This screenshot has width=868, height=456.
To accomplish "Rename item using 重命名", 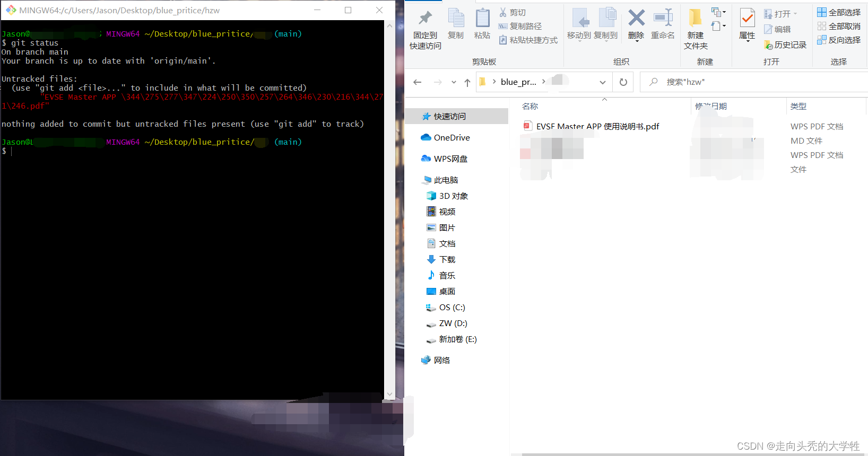I will point(663,24).
